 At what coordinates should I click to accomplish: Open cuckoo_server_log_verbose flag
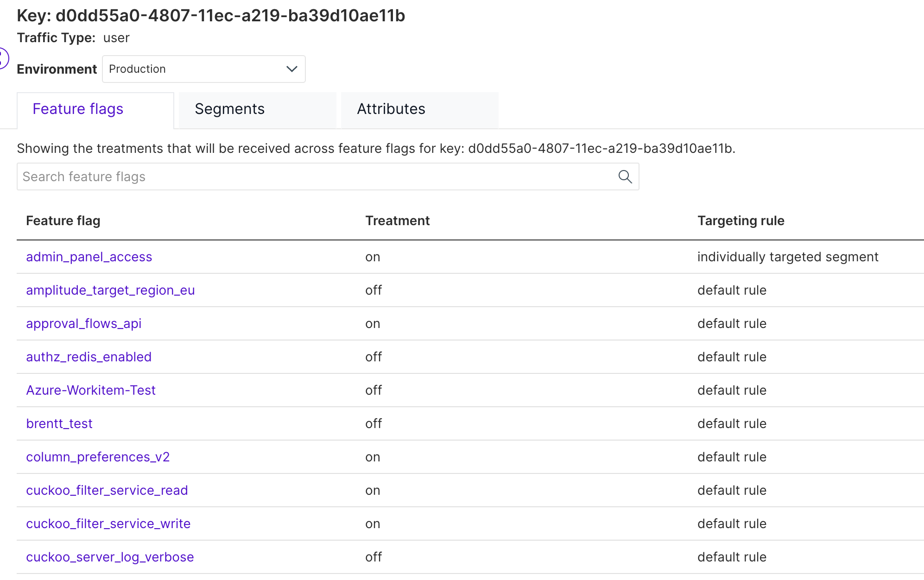pyautogui.click(x=110, y=557)
